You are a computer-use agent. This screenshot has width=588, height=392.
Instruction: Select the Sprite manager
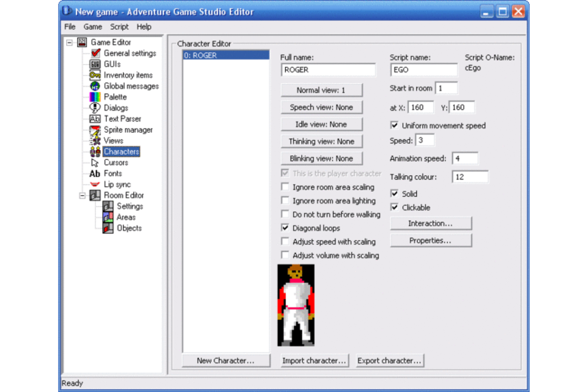(x=128, y=129)
